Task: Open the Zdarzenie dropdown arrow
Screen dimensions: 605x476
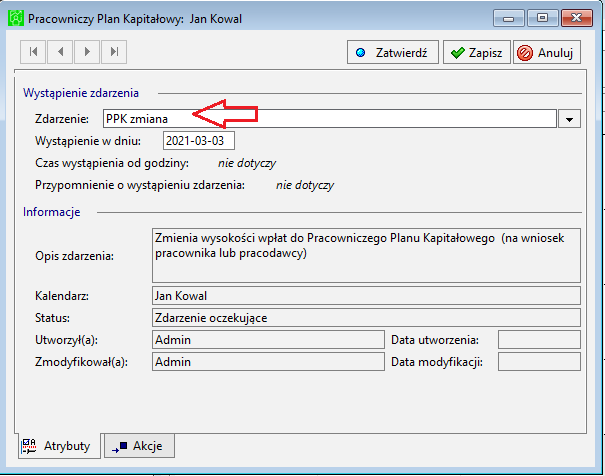Action: click(x=569, y=119)
